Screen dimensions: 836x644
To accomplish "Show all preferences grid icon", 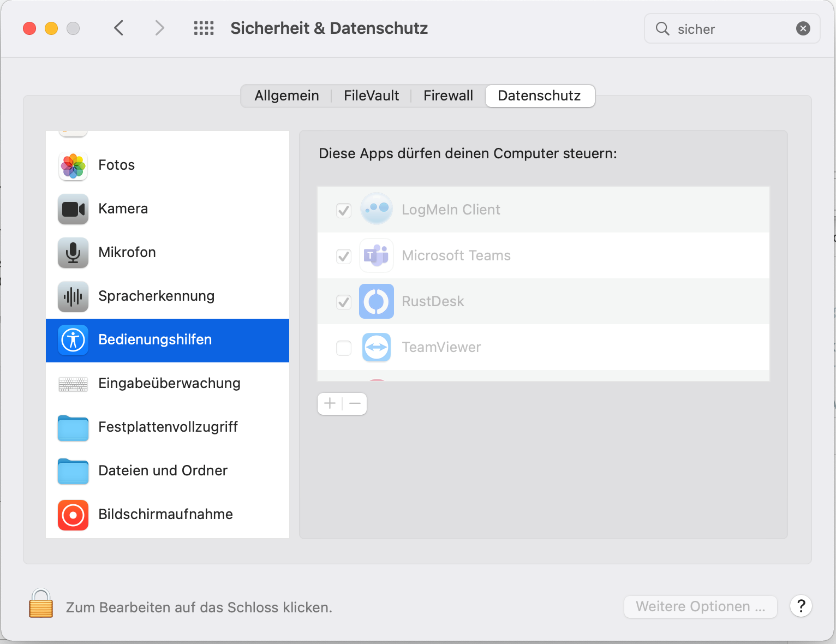I will [x=204, y=28].
